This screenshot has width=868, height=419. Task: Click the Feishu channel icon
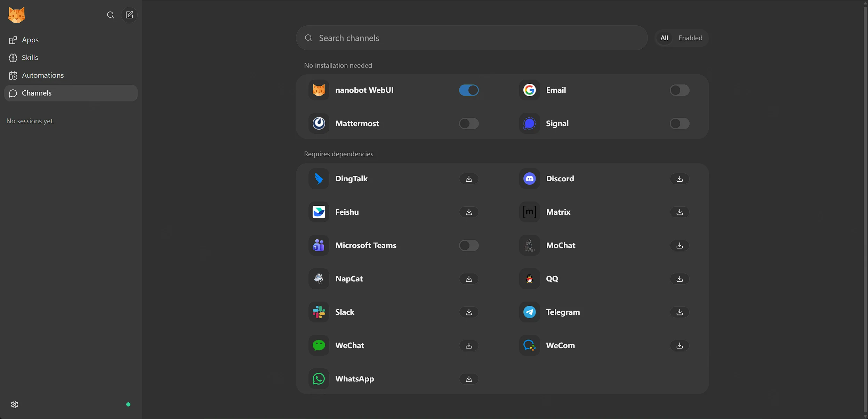(319, 212)
